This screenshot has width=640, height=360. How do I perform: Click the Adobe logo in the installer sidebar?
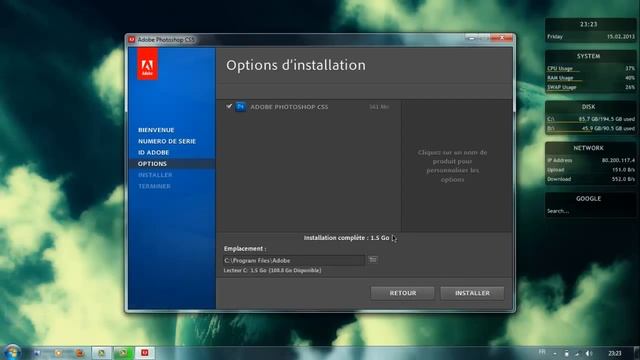(147, 64)
